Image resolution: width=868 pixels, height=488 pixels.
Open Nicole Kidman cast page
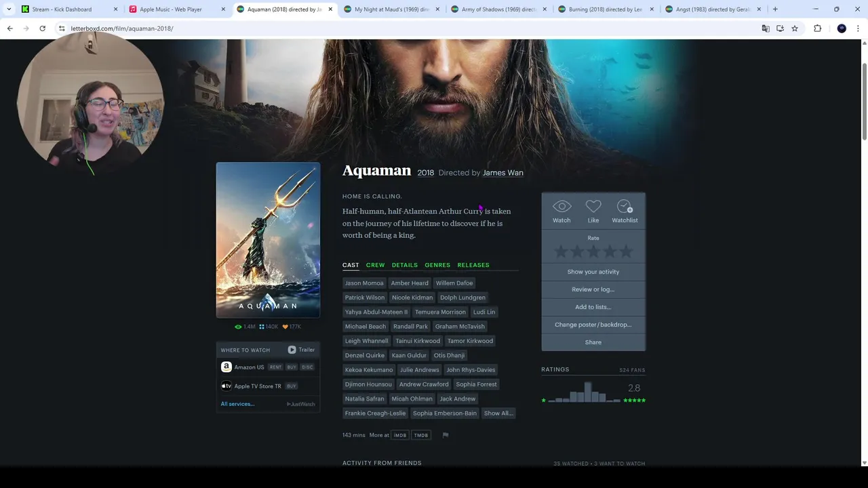pos(412,298)
